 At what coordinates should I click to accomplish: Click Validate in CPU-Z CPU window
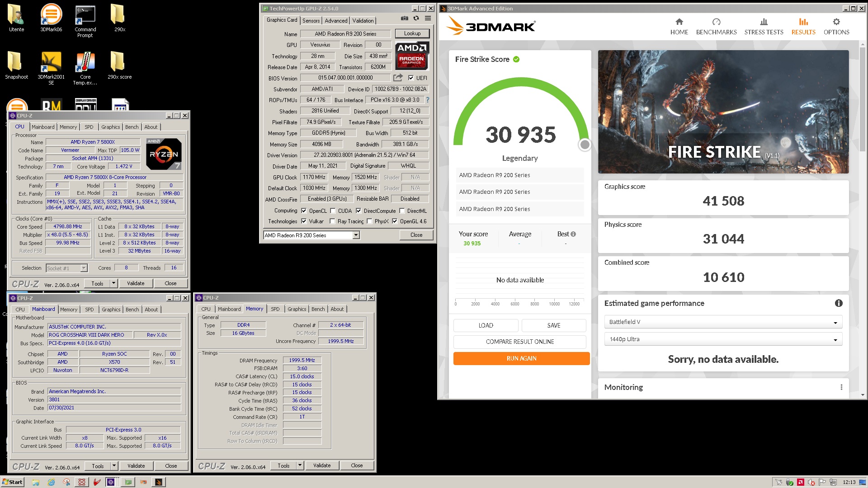[x=136, y=283]
